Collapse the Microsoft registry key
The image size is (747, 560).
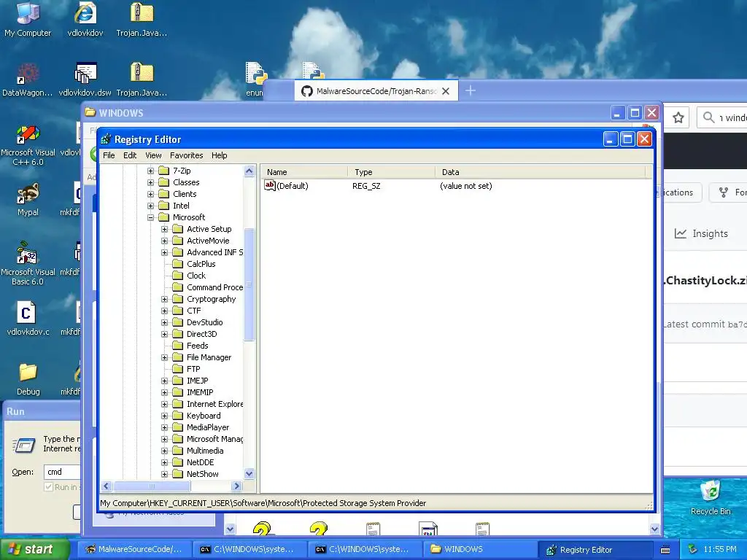pyautogui.click(x=150, y=217)
